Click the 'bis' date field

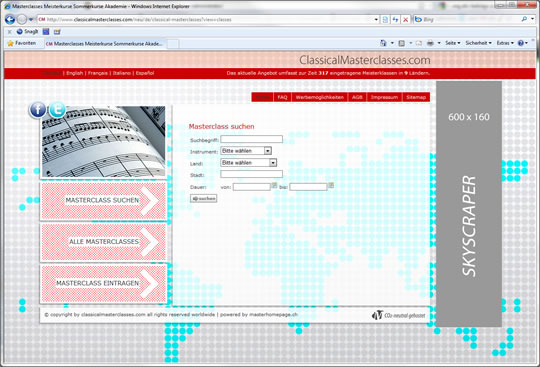(308, 187)
